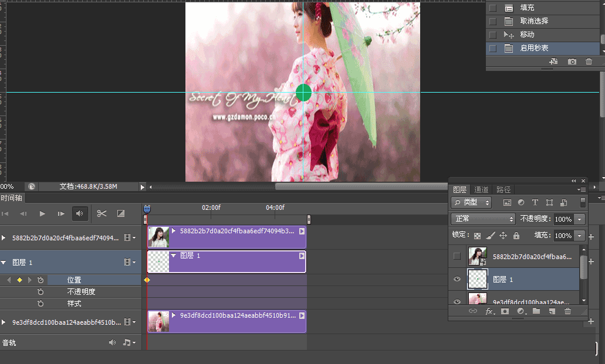Switch to the 通道 tab
The width and height of the screenshot is (605, 364).
click(481, 190)
